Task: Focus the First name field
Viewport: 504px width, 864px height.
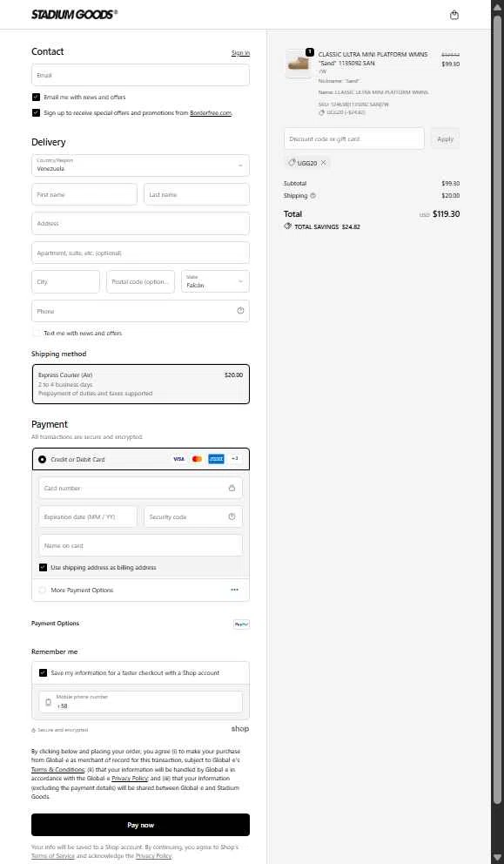Action: click(x=84, y=194)
